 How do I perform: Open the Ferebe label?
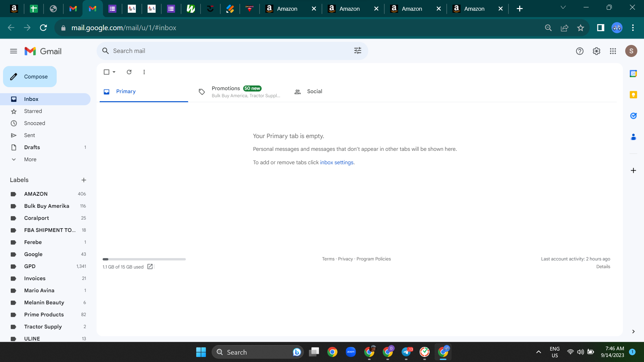point(45,242)
